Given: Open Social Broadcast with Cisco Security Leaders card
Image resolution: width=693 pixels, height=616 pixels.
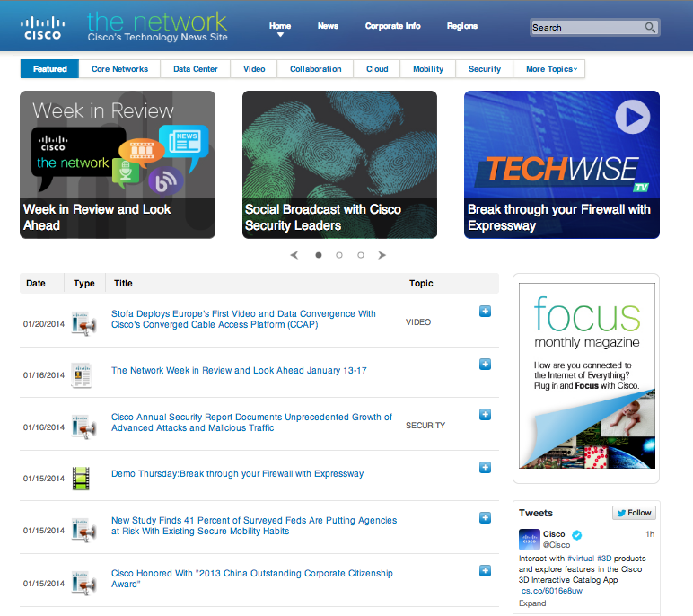Looking at the screenshot, I should [339, 164].
